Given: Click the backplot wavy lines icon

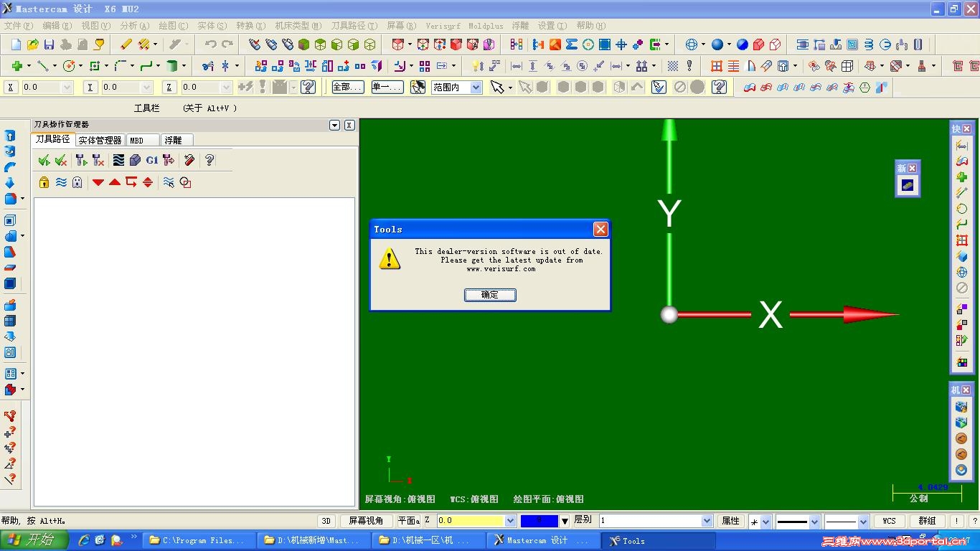Looking at the screenshot, I should click(118, 160).
